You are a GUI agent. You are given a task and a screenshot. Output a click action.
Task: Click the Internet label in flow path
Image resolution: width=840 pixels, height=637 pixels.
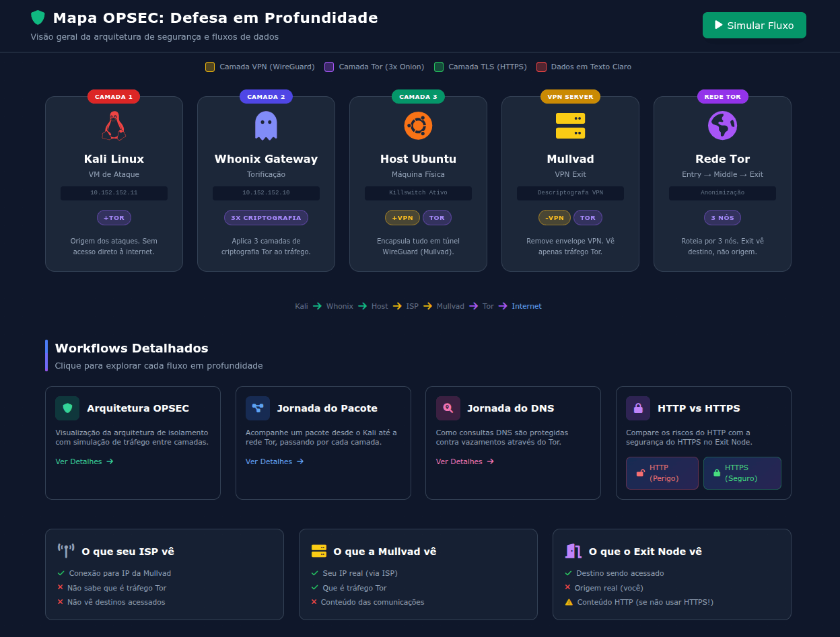pos(526,306)
